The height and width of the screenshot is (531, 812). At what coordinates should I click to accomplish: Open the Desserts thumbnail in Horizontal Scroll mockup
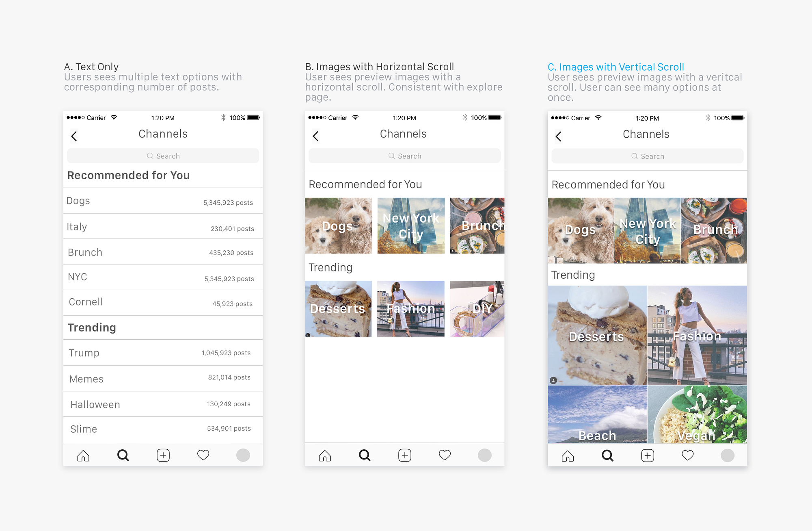click(x=338, y=308)
